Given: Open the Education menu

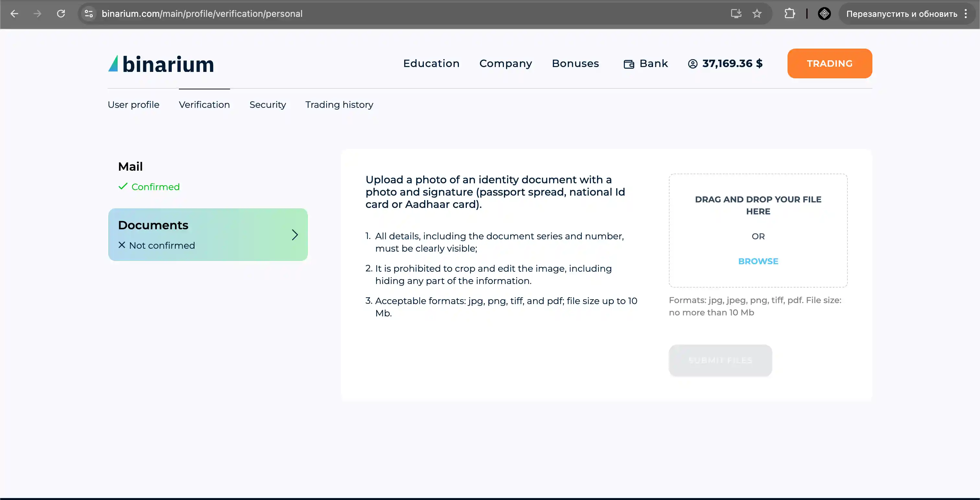Looking at the screenshot, I should pos(431,63).
